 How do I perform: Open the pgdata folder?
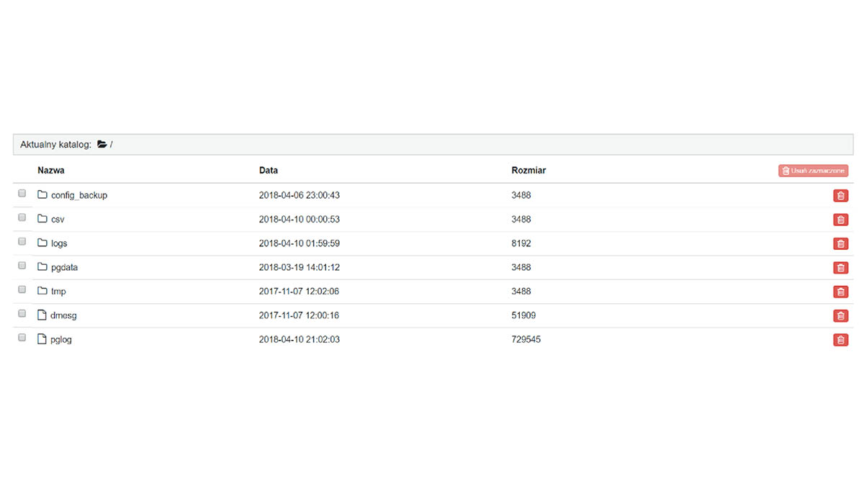(64, 267)
